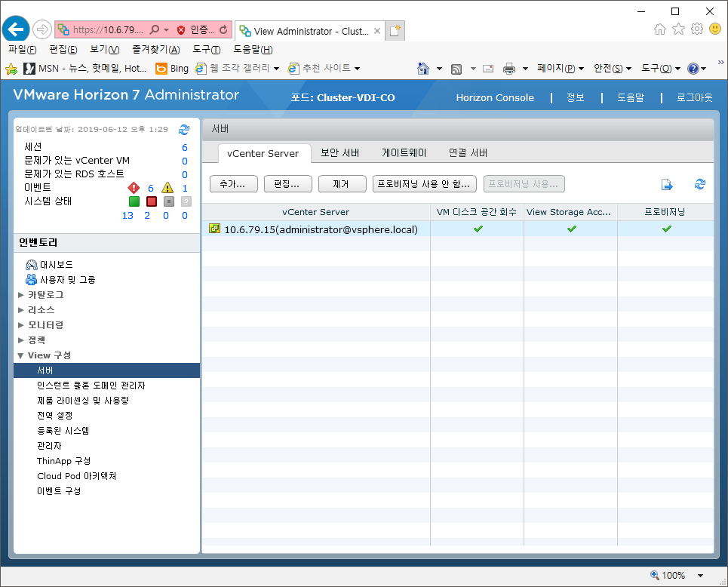The width and height of the screenshot is (728, 587).
Task: Go back with the browser back arrow
Action: coord(16,29)
